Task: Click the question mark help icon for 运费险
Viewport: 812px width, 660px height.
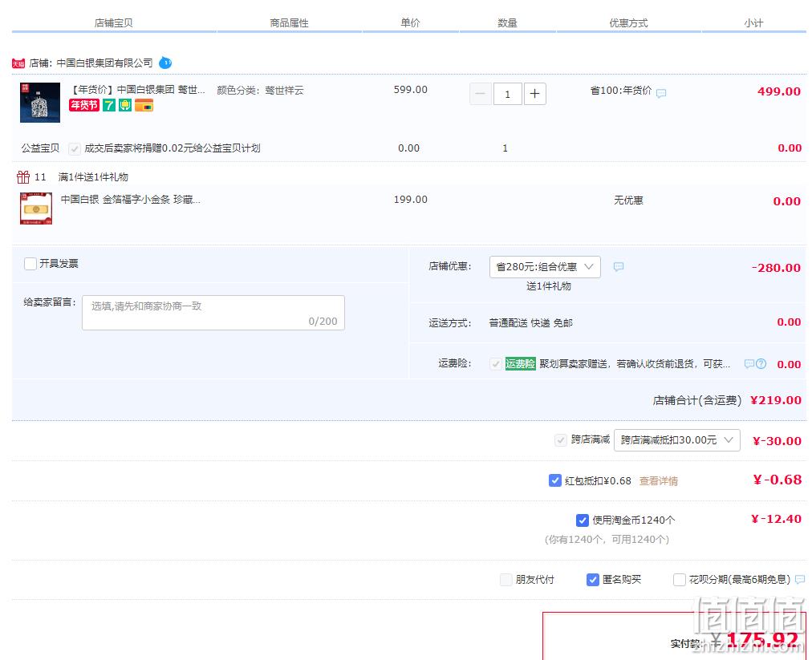Action: 761,364
